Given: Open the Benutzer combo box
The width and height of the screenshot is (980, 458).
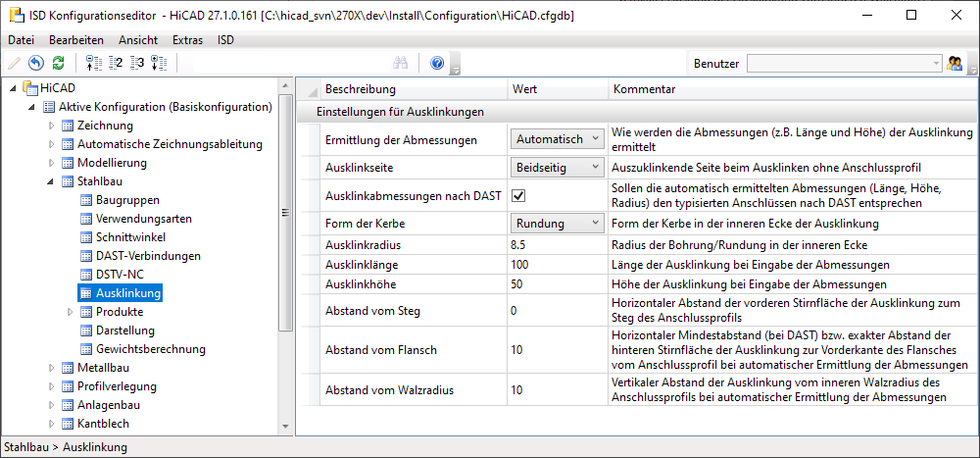Looking at the screenshot, I should (x=845, y=63).
